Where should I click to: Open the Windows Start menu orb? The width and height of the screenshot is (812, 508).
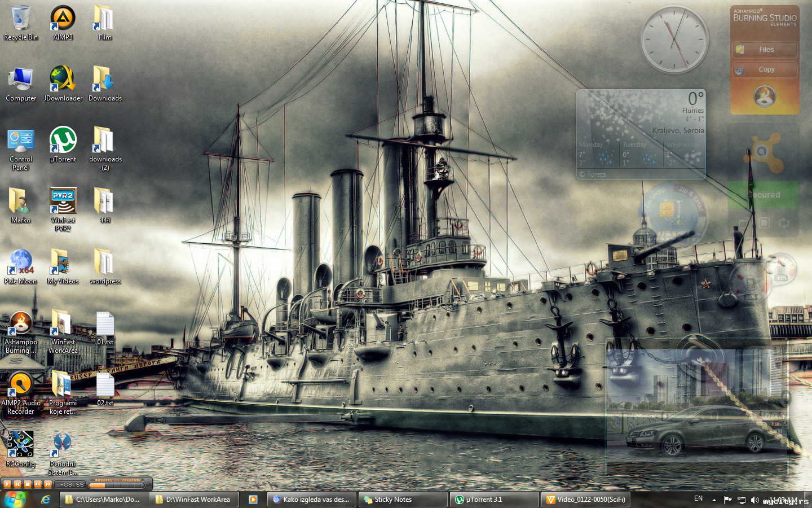[15, 500]
